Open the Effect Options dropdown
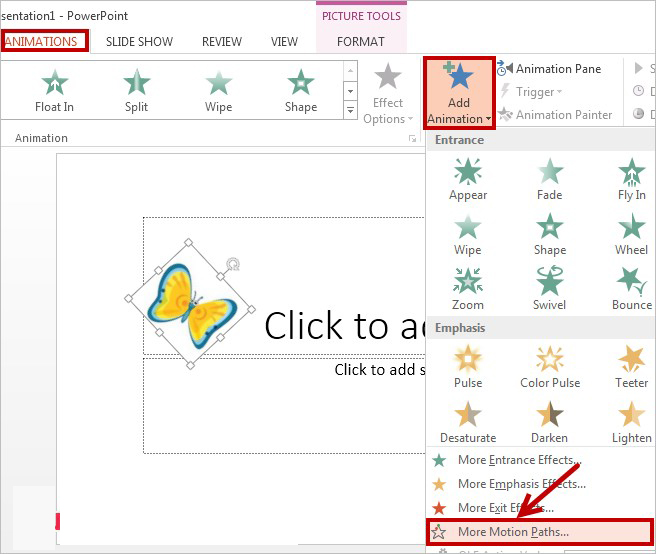Image resolution: width=656 pixels, height=554 pixels. [x=388, y=93]
